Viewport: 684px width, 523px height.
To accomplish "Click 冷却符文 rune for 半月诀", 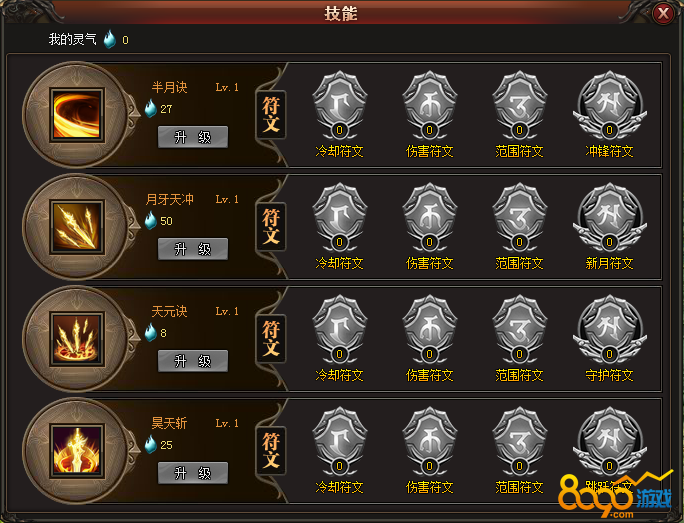I will pyautogui.click(x=340, y=106).
